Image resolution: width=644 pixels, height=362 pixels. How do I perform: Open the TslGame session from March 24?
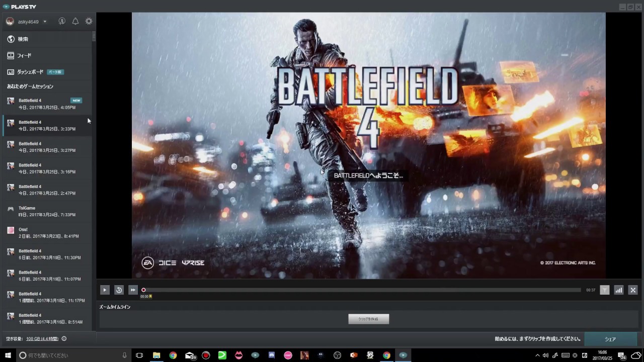[x=46, y=211]
